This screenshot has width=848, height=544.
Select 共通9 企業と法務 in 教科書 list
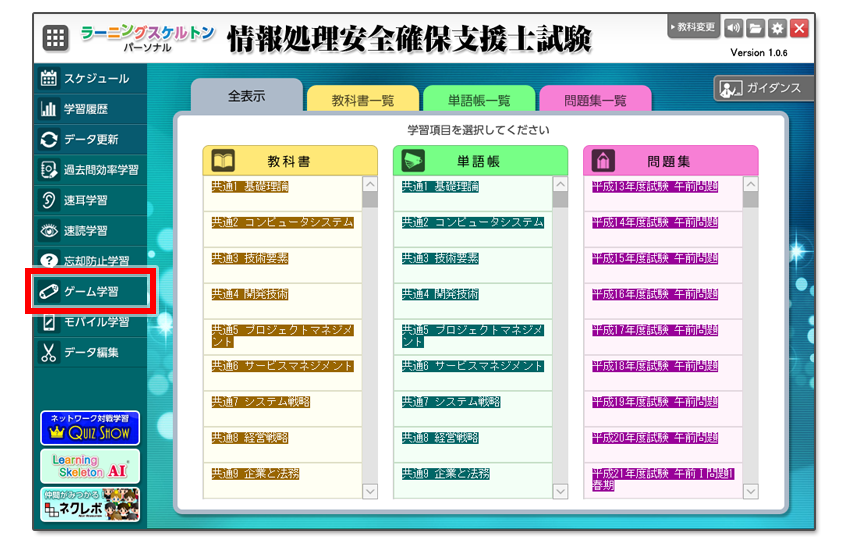pyautogui.click(x=282, y=480)
